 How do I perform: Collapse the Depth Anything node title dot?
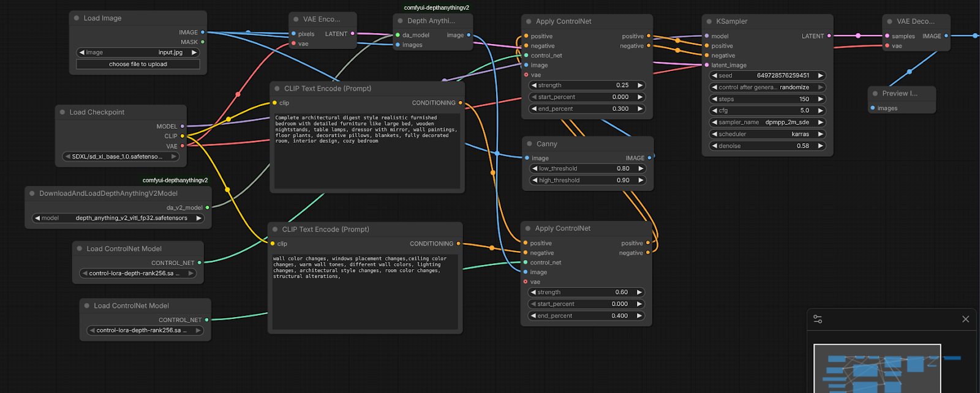coord(401,21)
